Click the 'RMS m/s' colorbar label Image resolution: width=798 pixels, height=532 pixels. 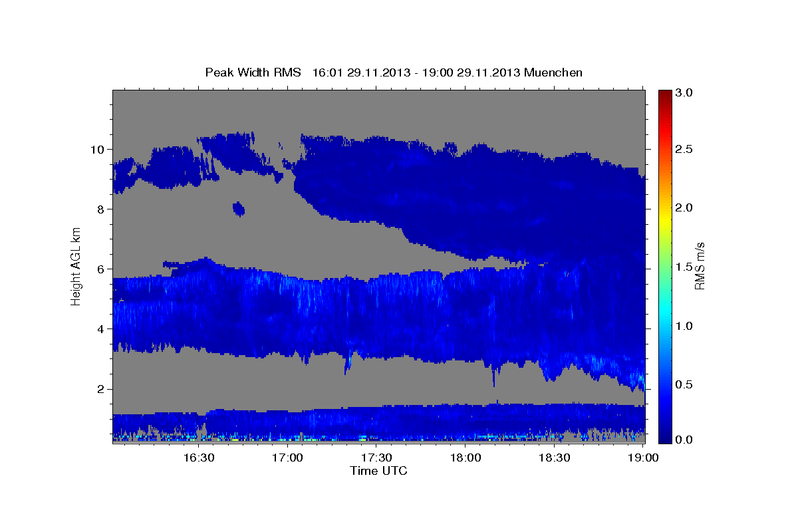[700, 265]
